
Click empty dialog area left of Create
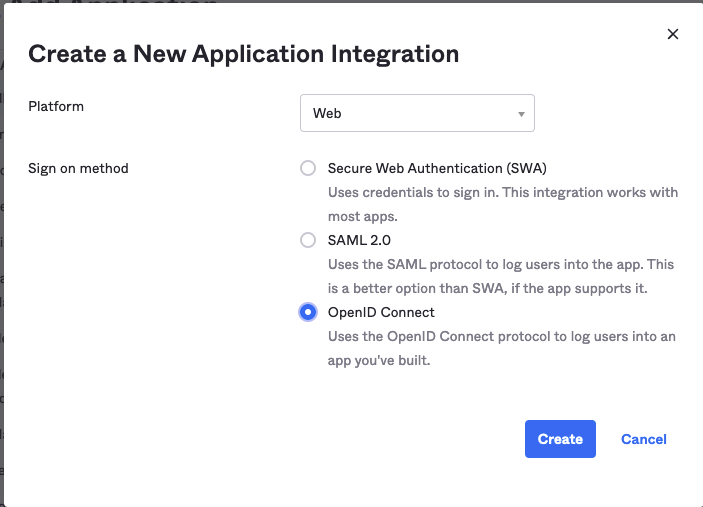(300, 439)
